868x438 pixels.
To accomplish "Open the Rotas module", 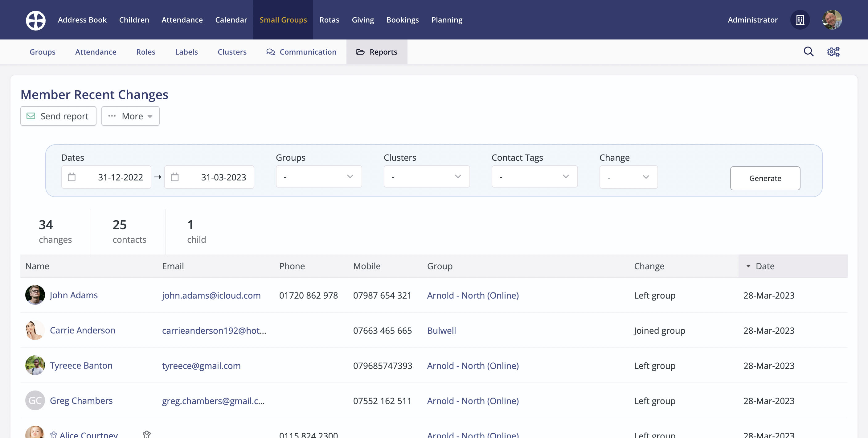I will pos(329,20).
